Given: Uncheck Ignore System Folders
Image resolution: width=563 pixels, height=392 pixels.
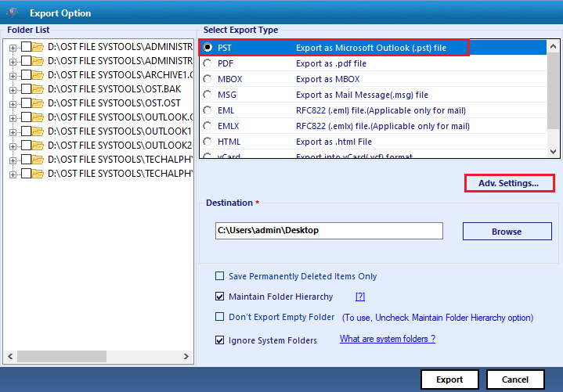Looking at the screenshot, I should (219, 340).
